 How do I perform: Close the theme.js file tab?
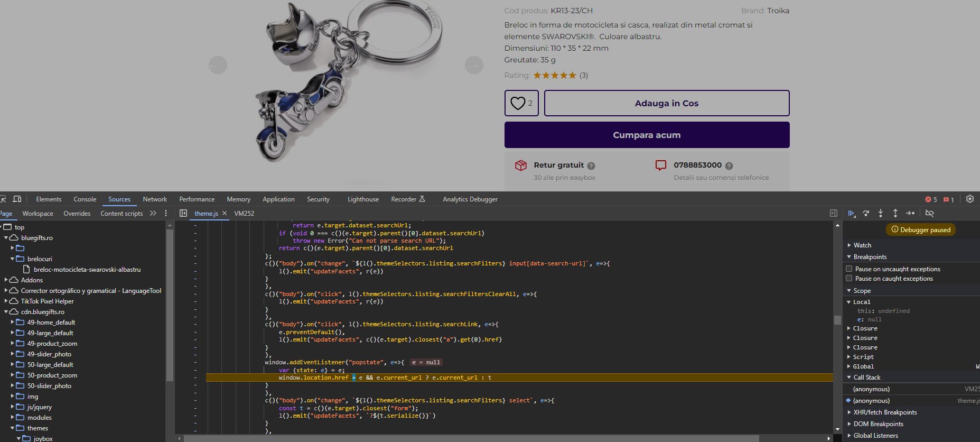225,213
